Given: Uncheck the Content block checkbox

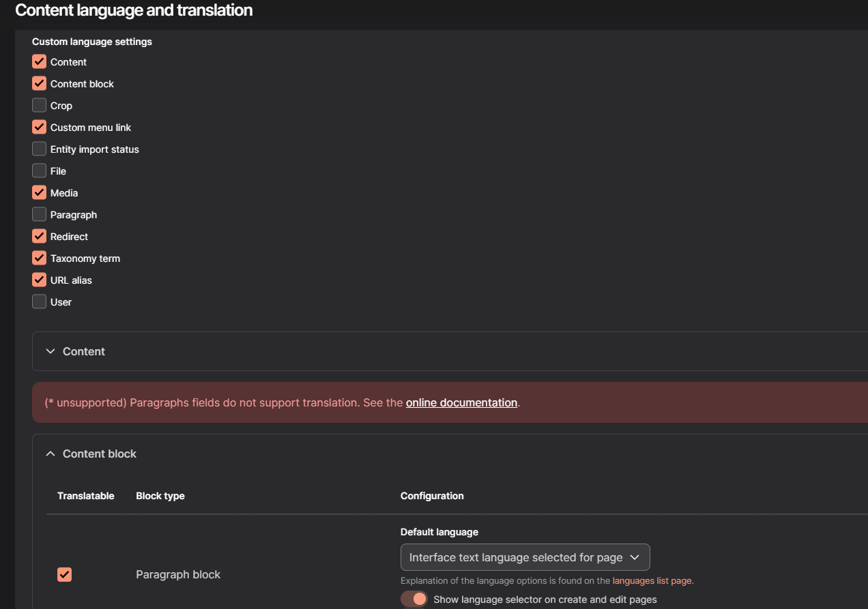Looking at the screenshot, I should (40, 83).
